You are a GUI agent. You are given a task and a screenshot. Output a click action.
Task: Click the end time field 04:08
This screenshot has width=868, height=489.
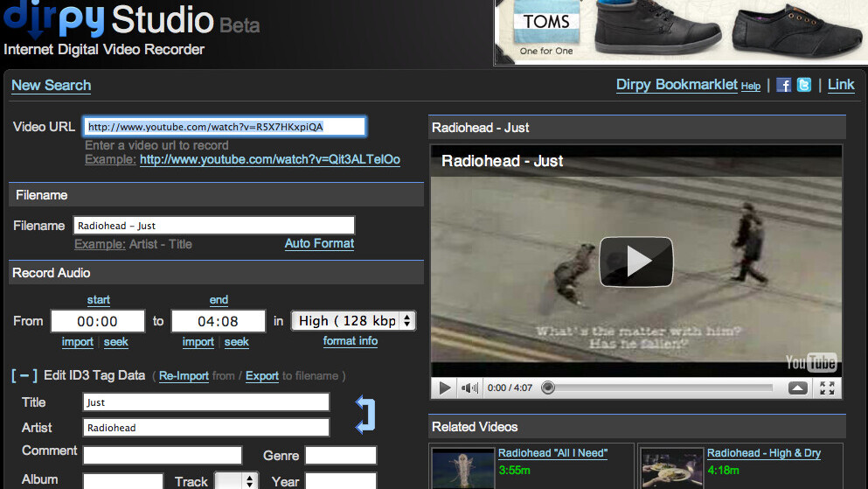pos(219,321)
